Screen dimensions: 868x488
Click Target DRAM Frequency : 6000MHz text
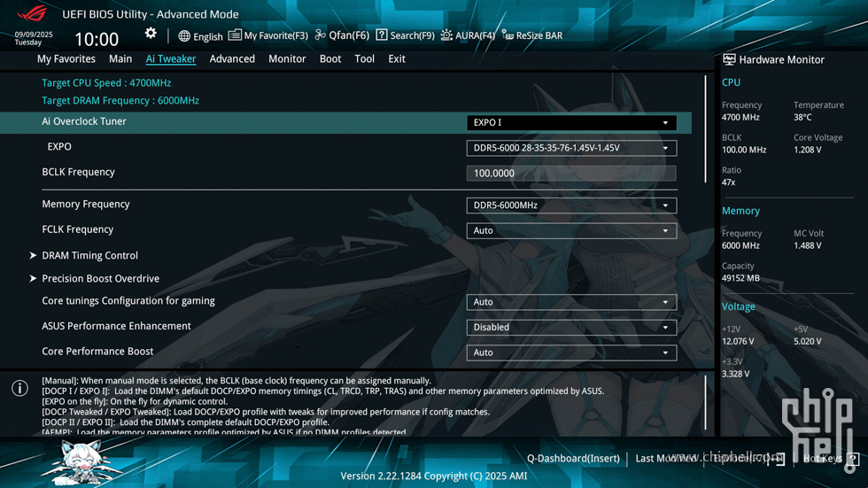tap(120, 101)
